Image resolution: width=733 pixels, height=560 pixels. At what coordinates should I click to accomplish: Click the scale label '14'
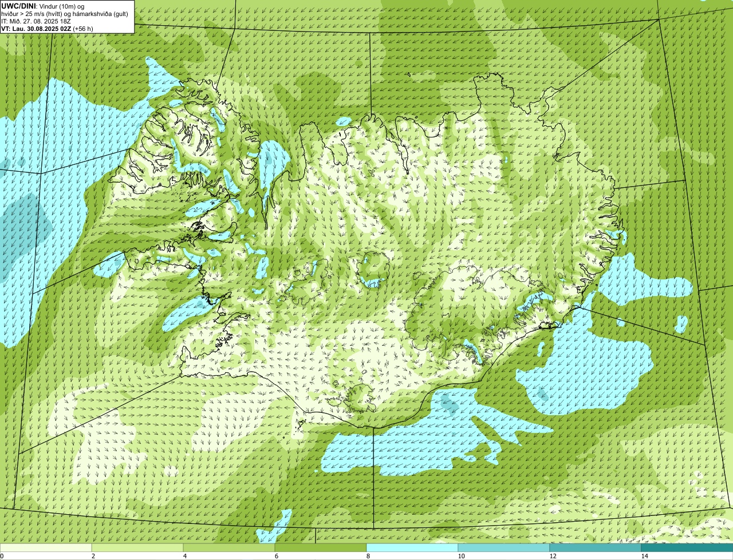pos(644,556)
